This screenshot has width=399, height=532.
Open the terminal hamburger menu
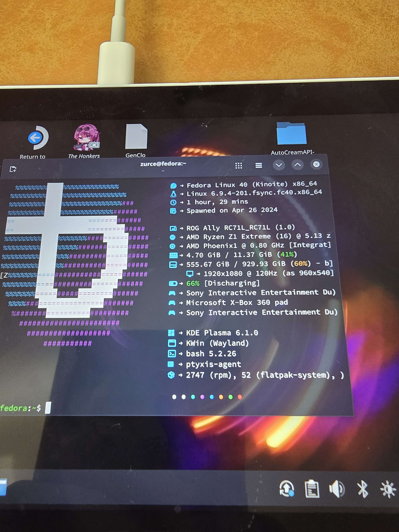click(x=259, y=165)
